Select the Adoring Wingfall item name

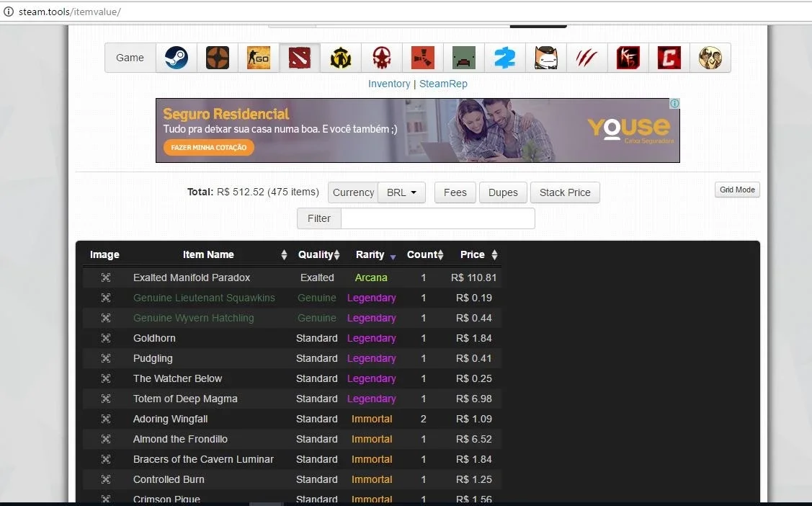coord(170,419)
